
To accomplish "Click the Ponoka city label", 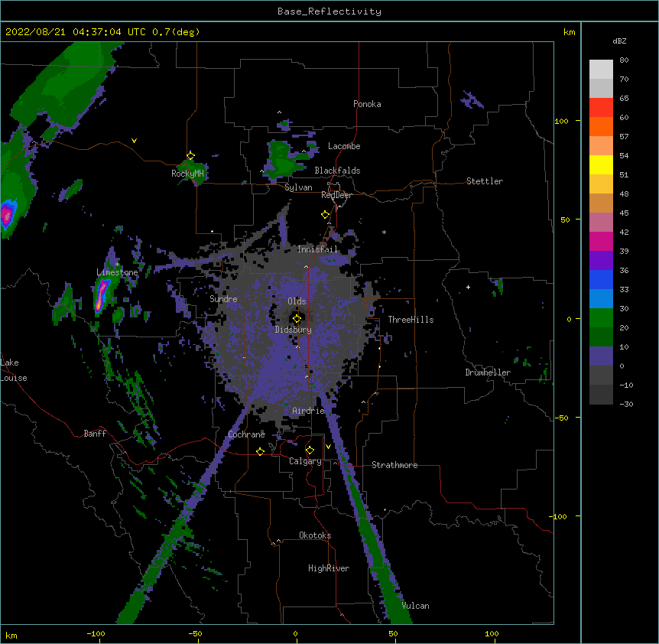I will click(x=367, y=104).
